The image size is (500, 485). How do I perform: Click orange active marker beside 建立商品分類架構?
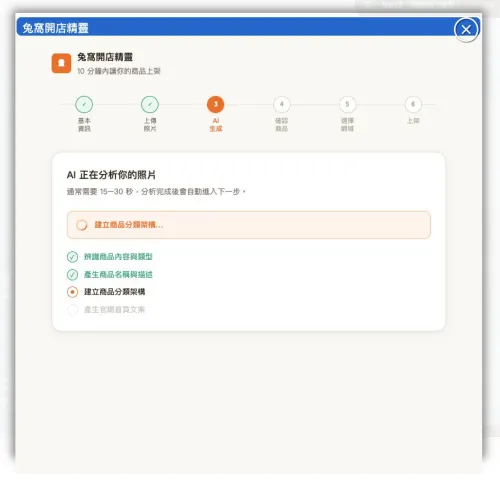click(72, 292)
